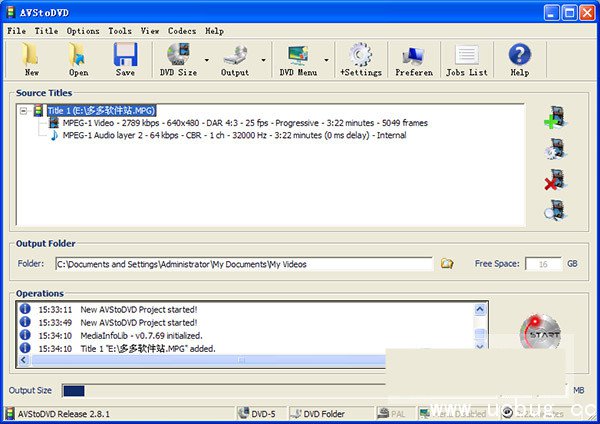The height and width of the screenshot is (424, 600).
Task: Collapse the Title 1 tree node
Action: 24,111
